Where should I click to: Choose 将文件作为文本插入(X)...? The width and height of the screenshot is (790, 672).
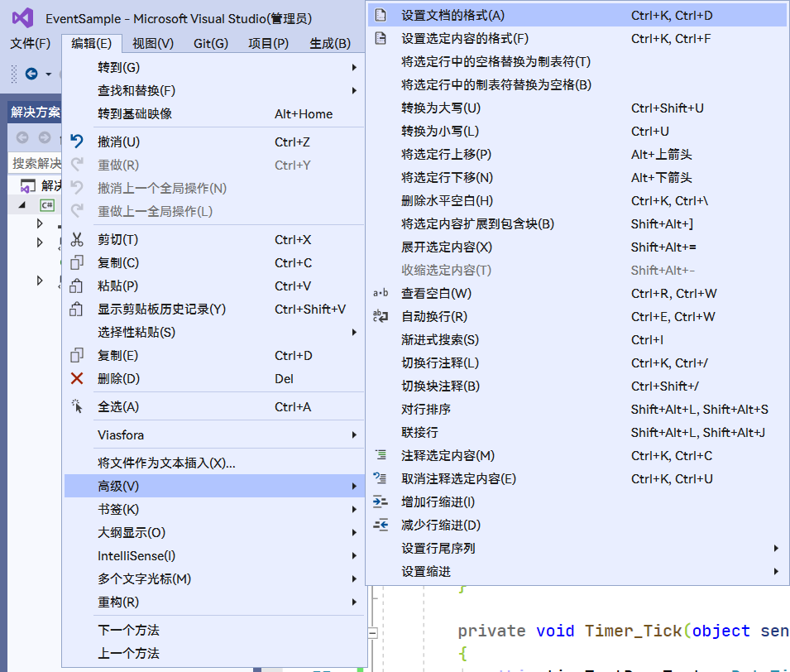pyautogui.click(x=214, y=463)
